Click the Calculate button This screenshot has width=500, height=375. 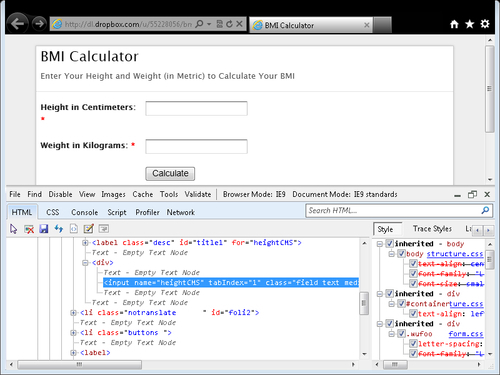pyautogui.click(x=170, y=174)
